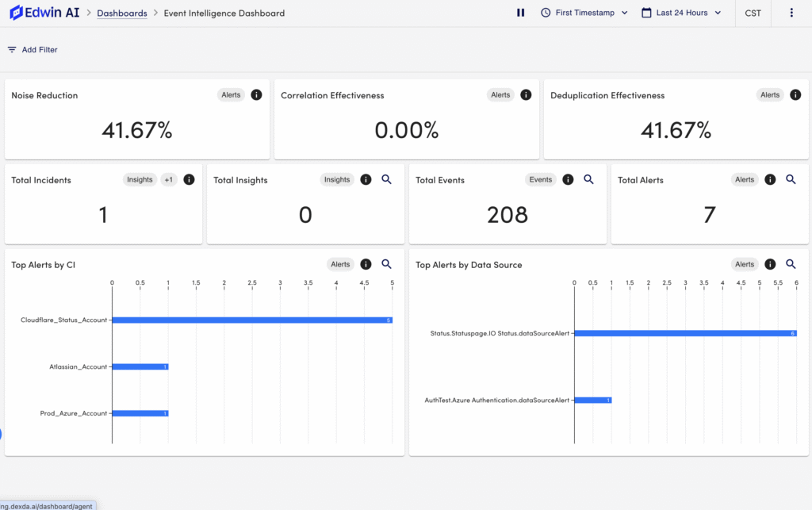Select the Status.Statuspage.IO data source bar
The image size is (812, 510).
tap(685, 333)
